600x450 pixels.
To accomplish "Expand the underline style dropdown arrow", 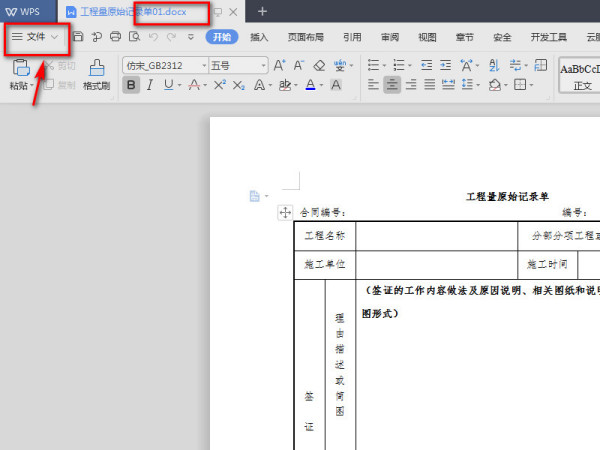I will coord(179,85).
